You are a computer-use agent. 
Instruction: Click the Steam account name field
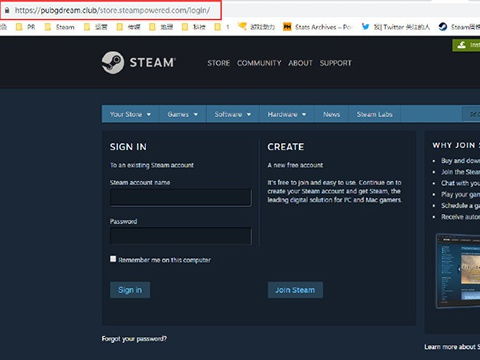tap(181, 198)
